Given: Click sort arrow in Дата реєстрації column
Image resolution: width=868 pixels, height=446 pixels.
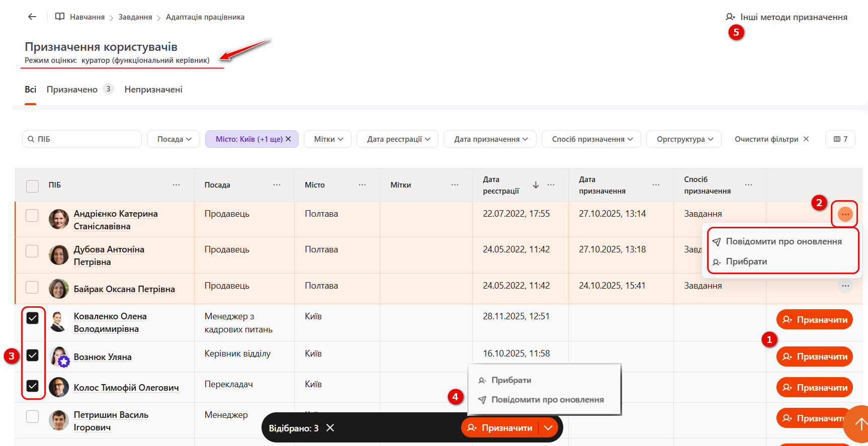Looking at the screenshot, I should (x=536, y=185).
